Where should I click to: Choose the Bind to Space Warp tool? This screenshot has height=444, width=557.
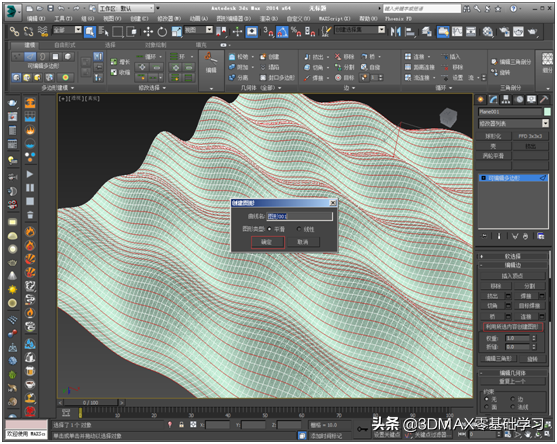(x=43, y=32)
